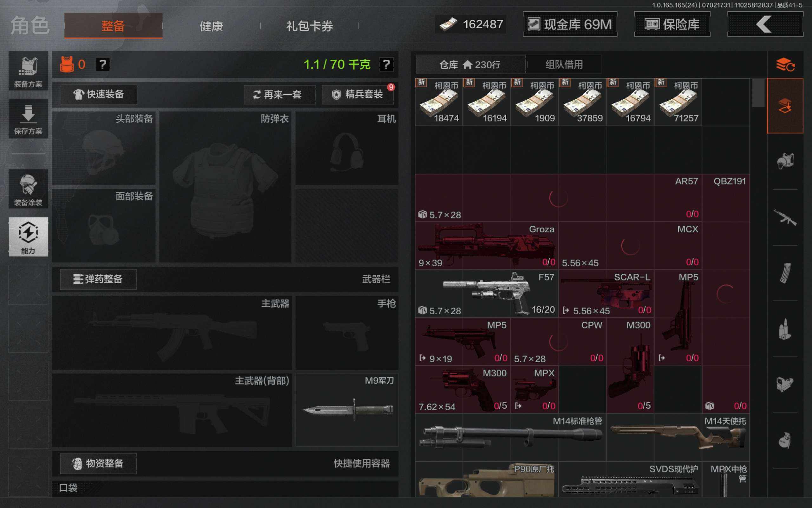
Task: Click the 耳机 headset slot
Action: (x=347, y=148)
